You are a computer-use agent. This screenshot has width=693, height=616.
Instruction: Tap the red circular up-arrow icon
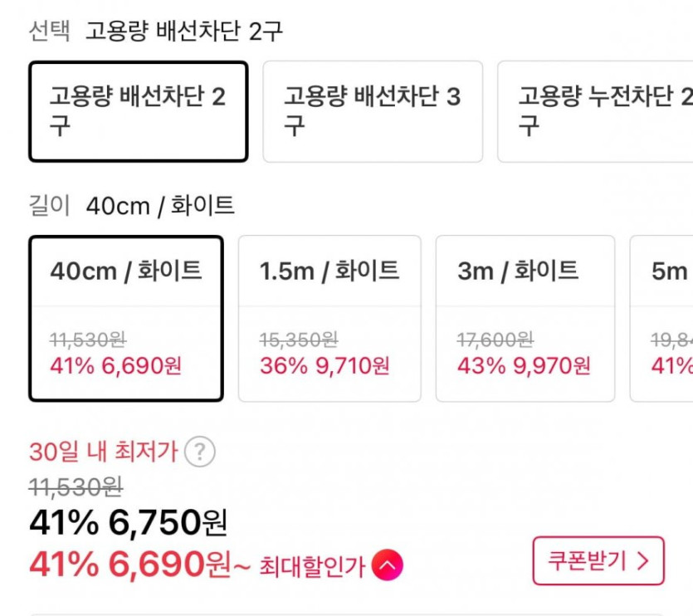(388, 566)
